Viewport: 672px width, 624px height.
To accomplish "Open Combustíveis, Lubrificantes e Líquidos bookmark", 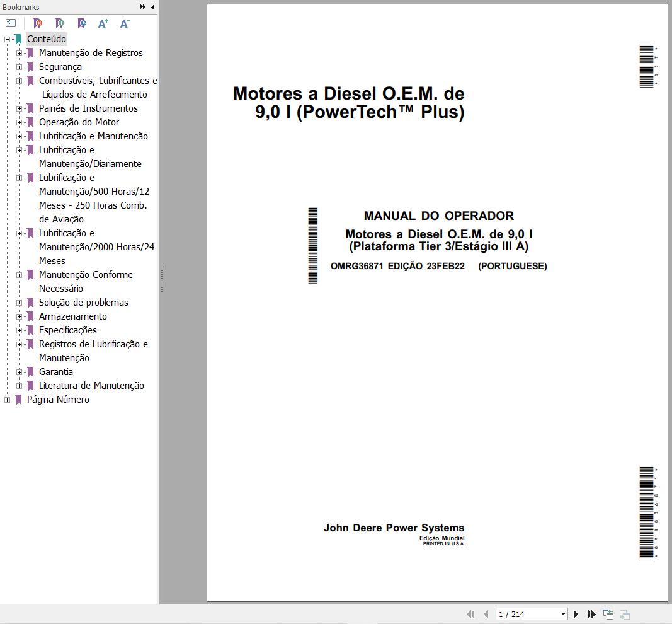I will [98, 88].
